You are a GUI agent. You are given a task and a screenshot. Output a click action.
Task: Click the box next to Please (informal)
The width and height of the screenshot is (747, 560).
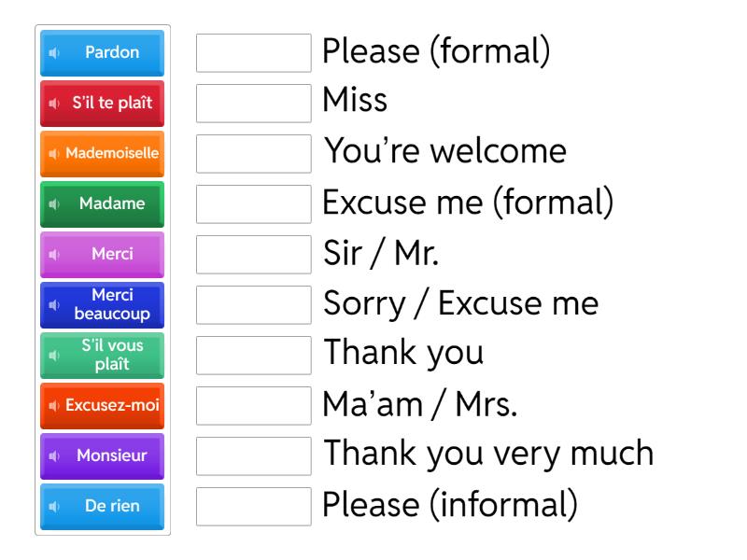[254, 506]
